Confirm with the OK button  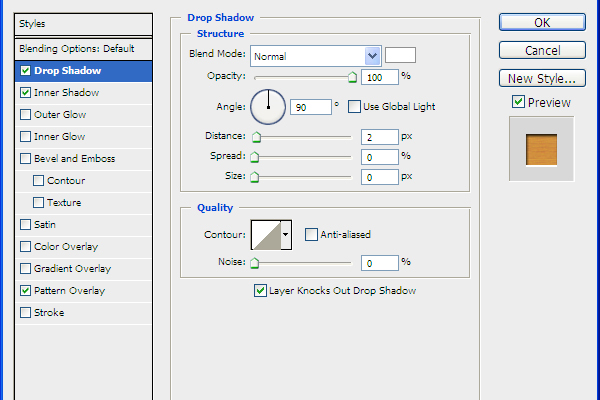542,22
